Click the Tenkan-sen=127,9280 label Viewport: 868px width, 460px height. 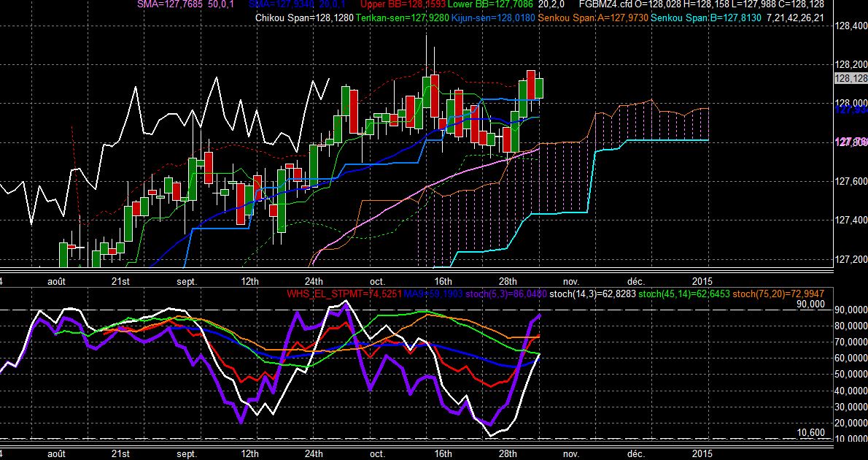403,18
